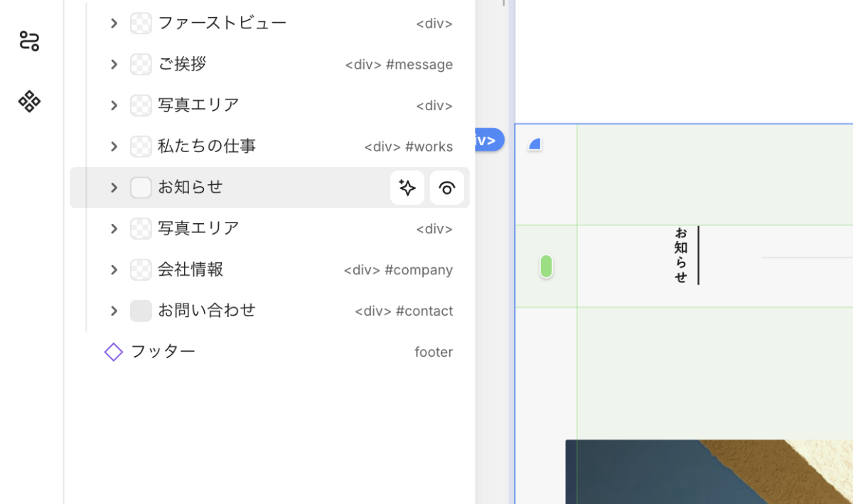Click the ファーストビュー layer thumbnail icon
The image size is (853, 504).
[141, 23]
